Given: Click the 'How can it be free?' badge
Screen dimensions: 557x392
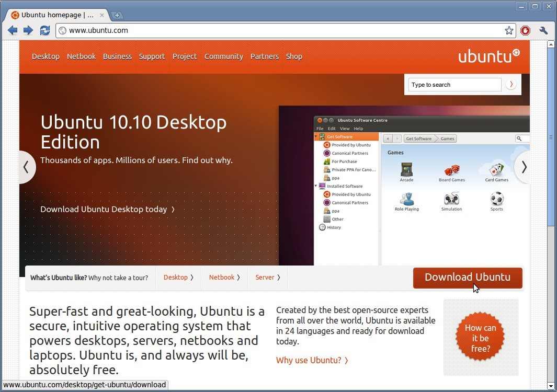Looking at the screenshot, I should (x=480, y=338).
